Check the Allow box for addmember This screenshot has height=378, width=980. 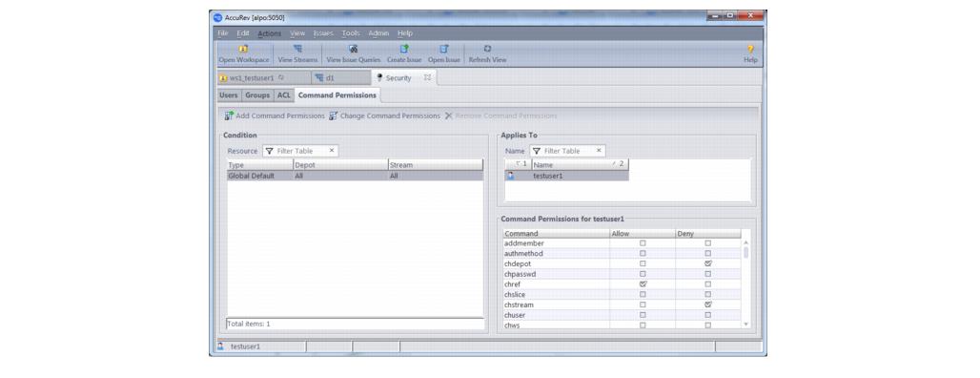643,243
